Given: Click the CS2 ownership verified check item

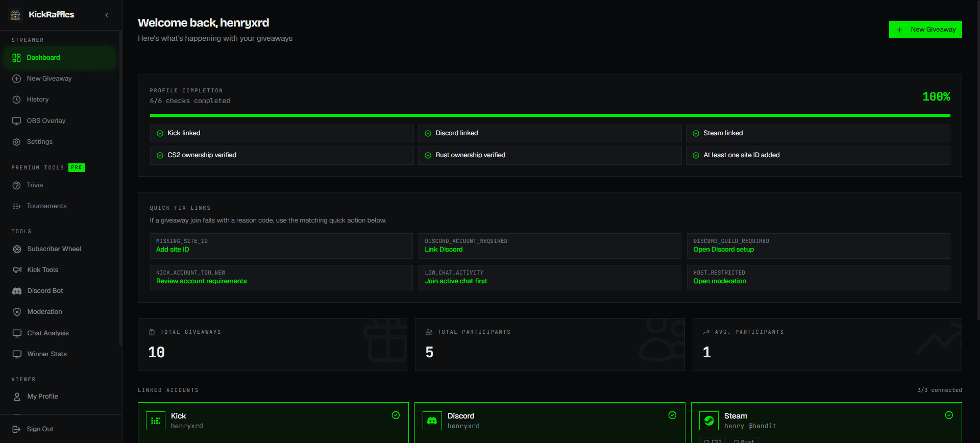Looking at the screenshot, I should click(282, 155).
